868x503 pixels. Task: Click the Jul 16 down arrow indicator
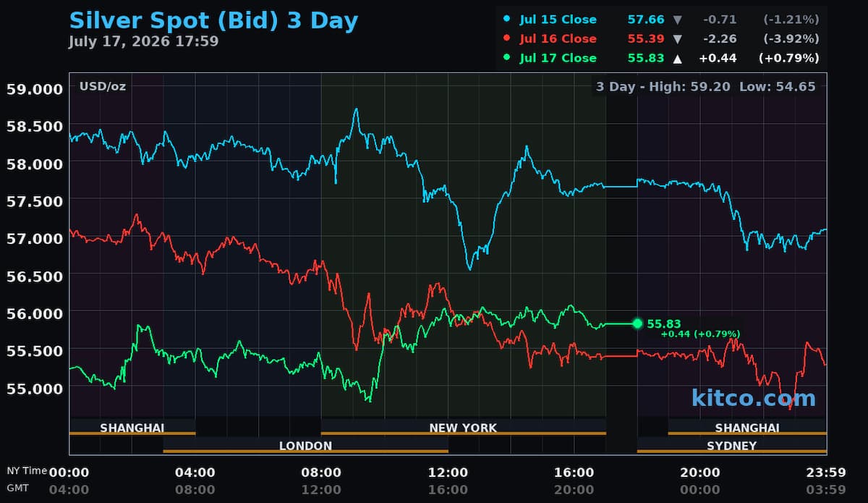(x=655, y=38)
